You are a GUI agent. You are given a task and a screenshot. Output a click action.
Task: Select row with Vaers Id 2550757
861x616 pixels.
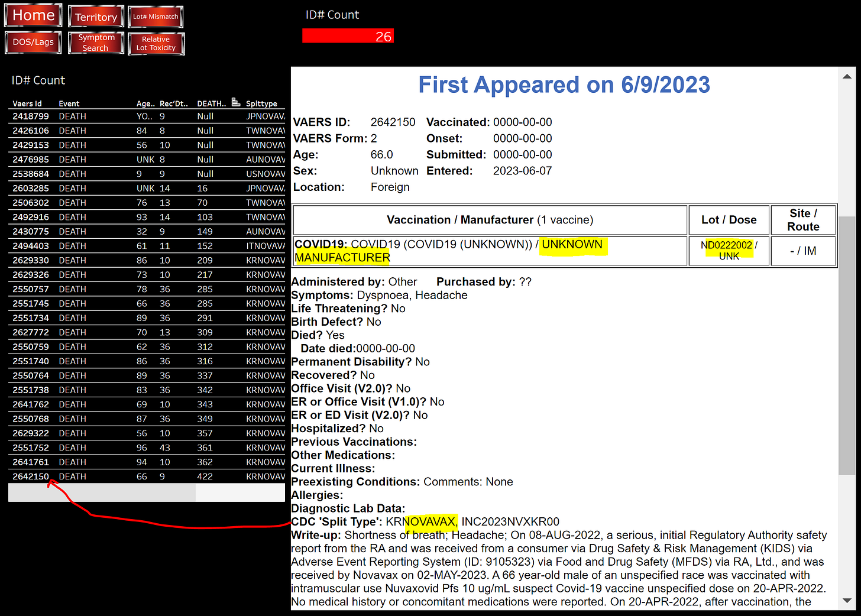(x=147, y=289)
